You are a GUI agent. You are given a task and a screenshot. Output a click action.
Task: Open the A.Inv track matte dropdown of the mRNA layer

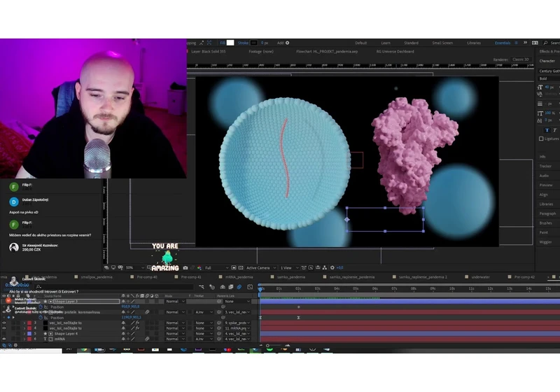[204, 339]
